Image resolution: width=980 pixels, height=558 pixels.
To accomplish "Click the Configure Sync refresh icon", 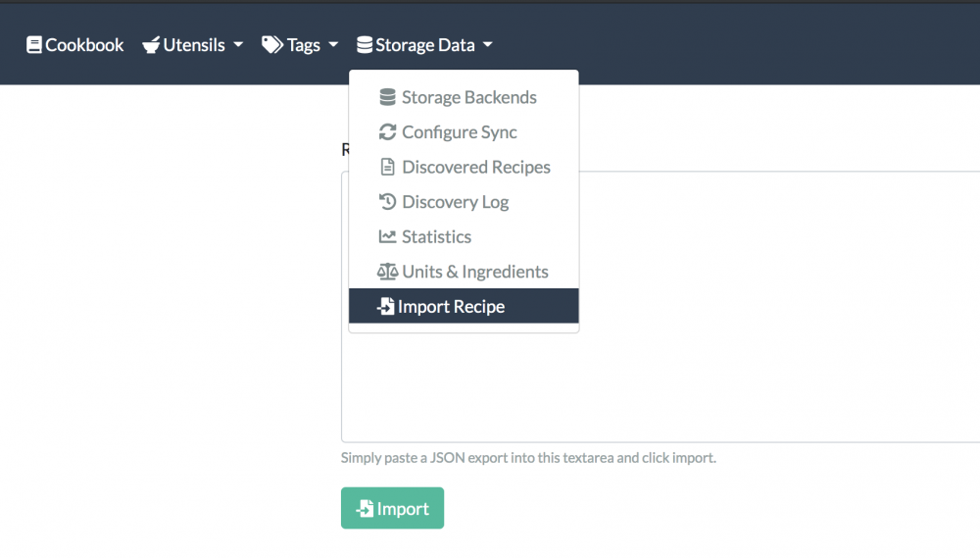I will click(x=387, y=132).
